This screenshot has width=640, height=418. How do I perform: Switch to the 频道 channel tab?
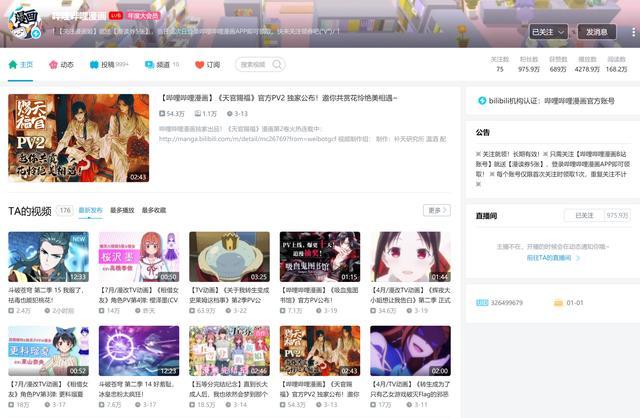162,64
